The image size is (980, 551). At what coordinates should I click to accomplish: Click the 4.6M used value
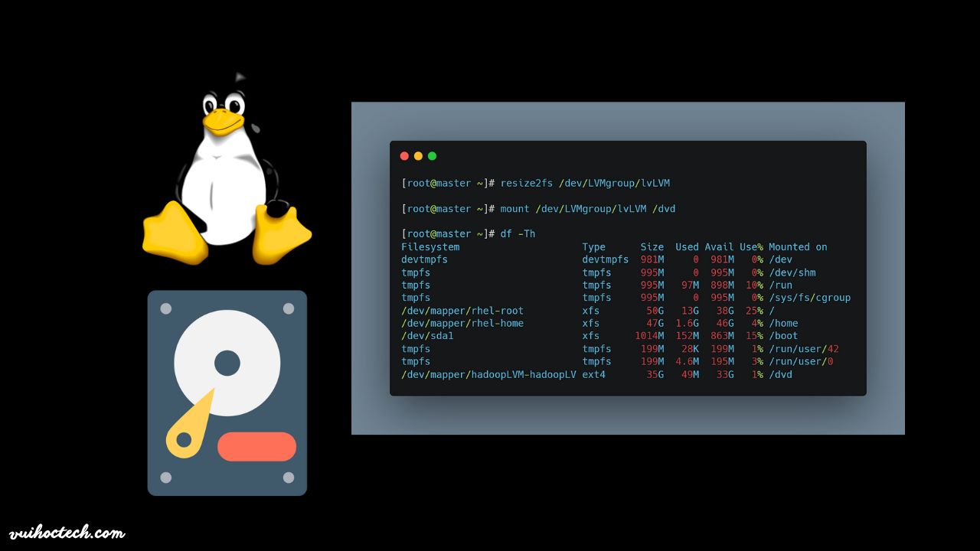click(687, 361)
